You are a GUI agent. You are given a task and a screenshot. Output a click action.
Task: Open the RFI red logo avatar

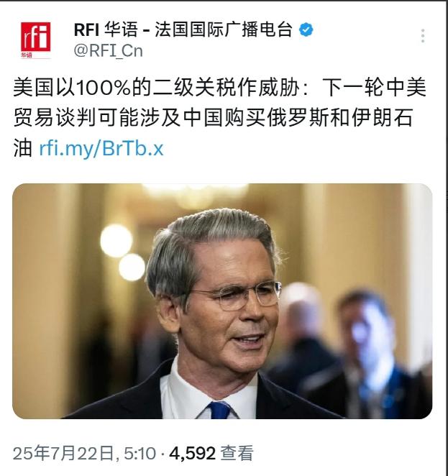point(35,40)
